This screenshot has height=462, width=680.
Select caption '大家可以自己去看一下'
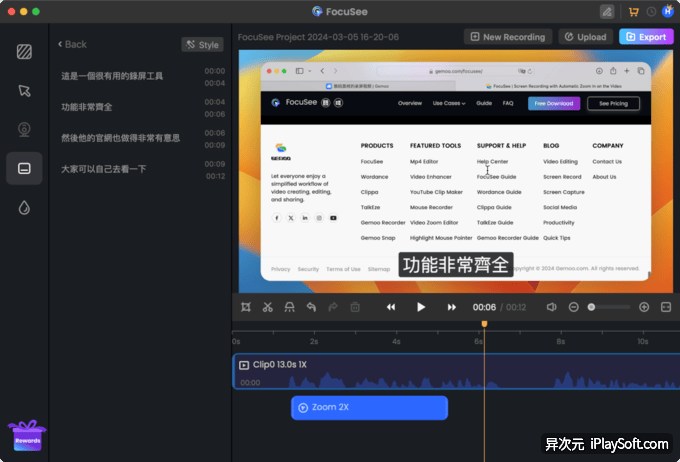pos(104,169)
